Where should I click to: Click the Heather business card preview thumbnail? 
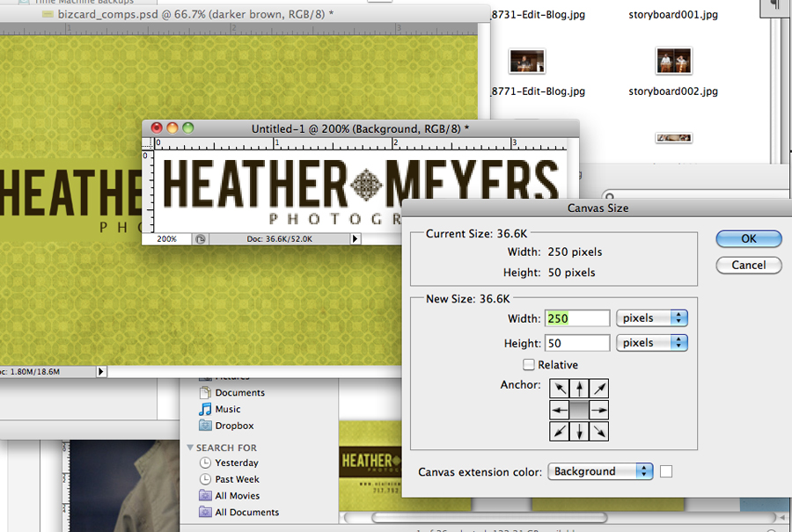point(370,466)
